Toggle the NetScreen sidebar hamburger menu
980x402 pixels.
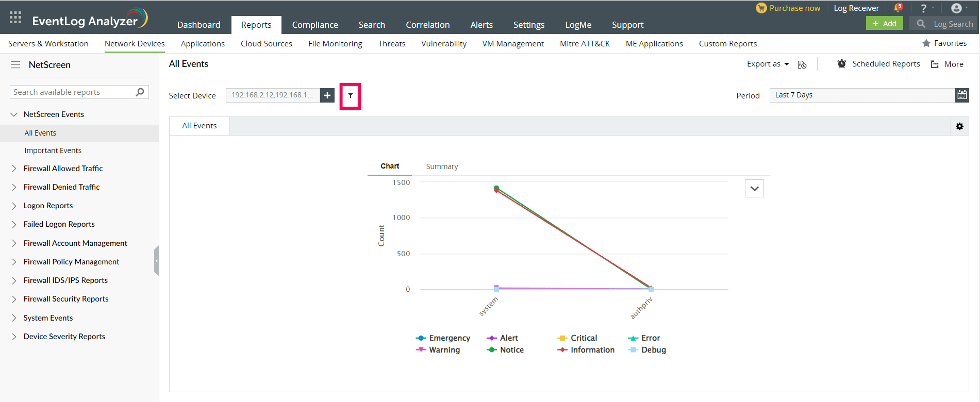pyautogui.click(x=15, y=65)
